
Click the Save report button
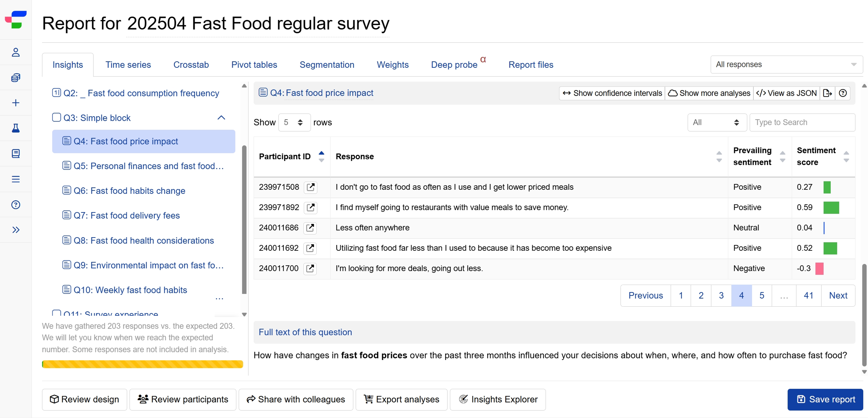(825, 400)
